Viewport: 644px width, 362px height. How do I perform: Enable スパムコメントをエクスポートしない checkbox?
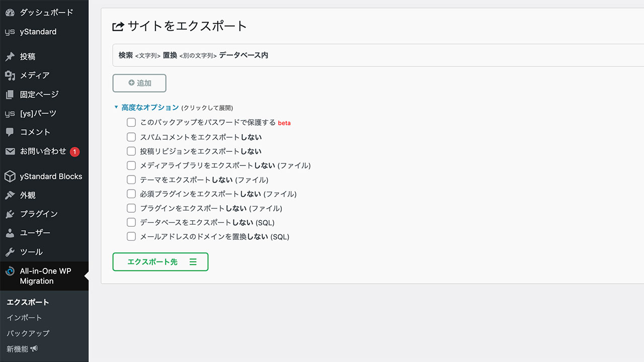coord(131,137)
